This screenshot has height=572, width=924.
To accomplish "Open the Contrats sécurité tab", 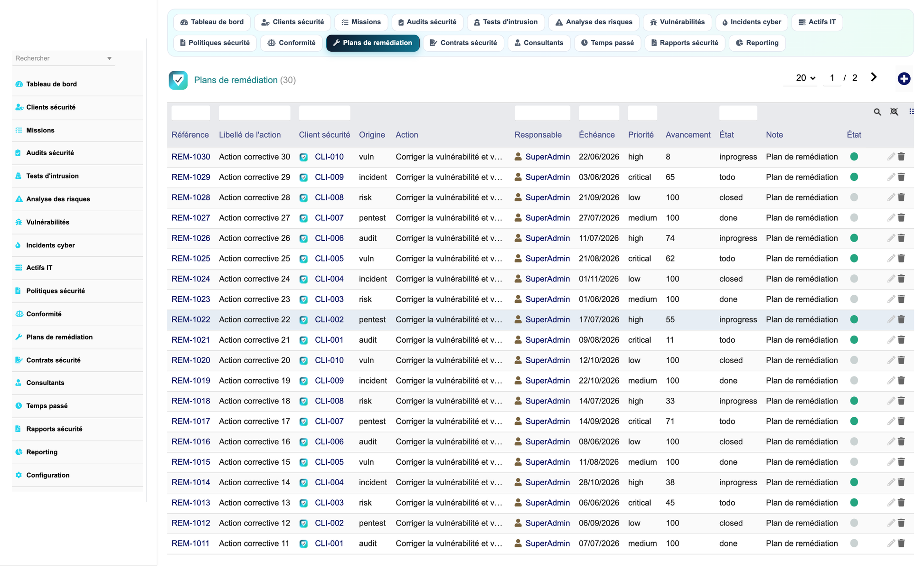I will point(463,43).
